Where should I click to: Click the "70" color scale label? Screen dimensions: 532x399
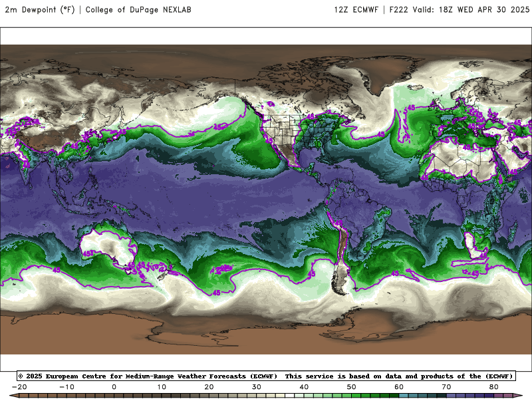click(446, 387)
